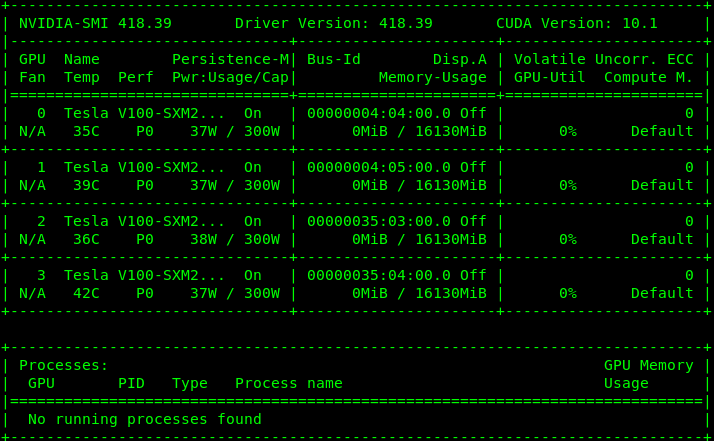Click the 35C temperature value

point(86,131)
